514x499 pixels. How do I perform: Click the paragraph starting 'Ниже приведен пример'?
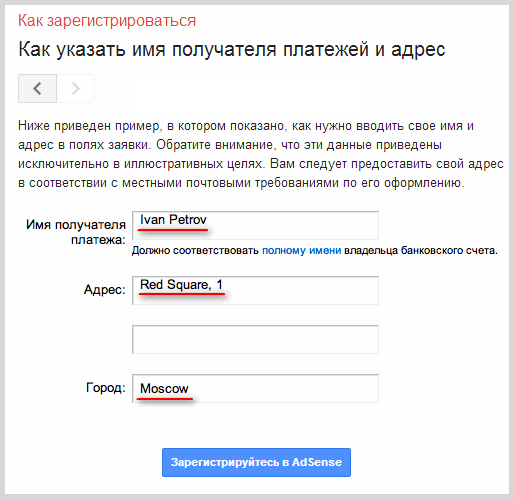tap(261, 154)
